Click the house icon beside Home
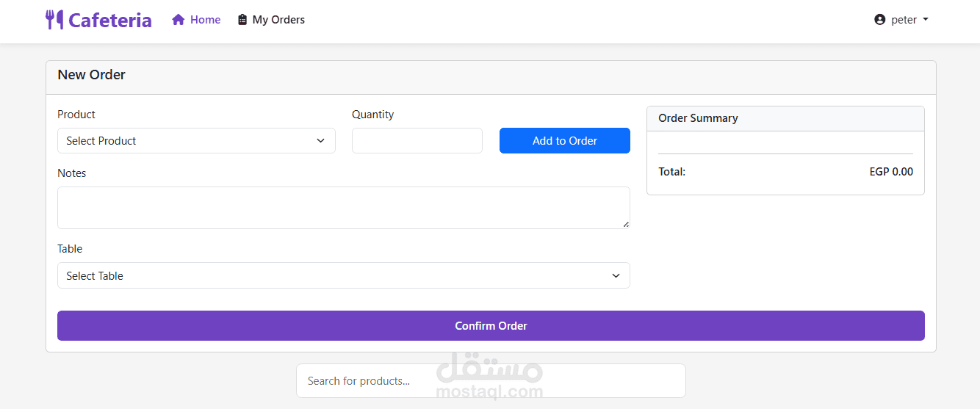Screen dimensions: 980x409 coord(178,20)
